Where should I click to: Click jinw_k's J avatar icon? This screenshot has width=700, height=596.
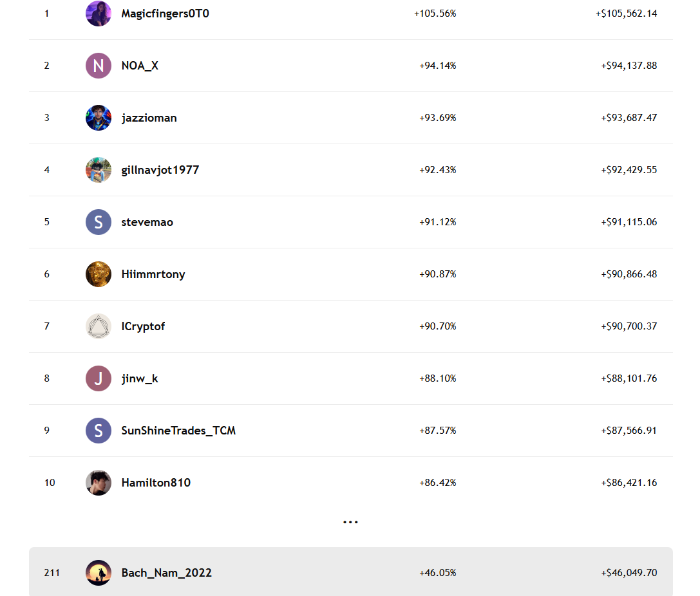pos(99,378)
